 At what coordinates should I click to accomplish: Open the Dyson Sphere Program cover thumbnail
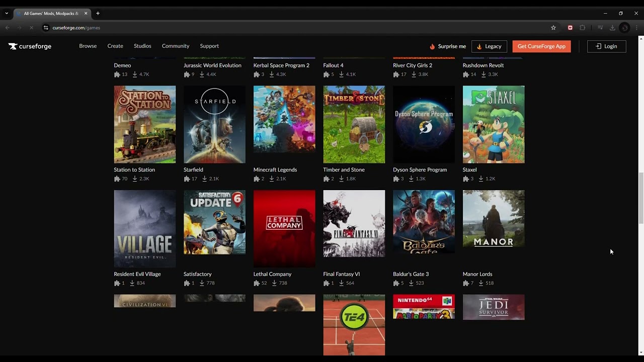tap(424, 124)
